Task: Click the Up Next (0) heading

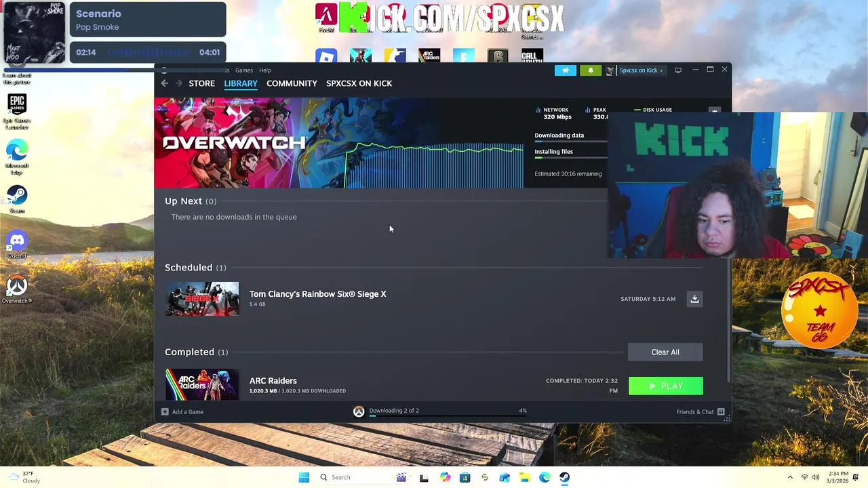Action: pos(191,201)
